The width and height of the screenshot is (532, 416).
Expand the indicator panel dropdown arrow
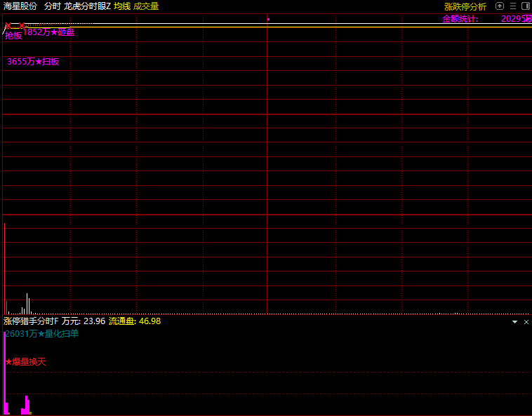[514, 321]
